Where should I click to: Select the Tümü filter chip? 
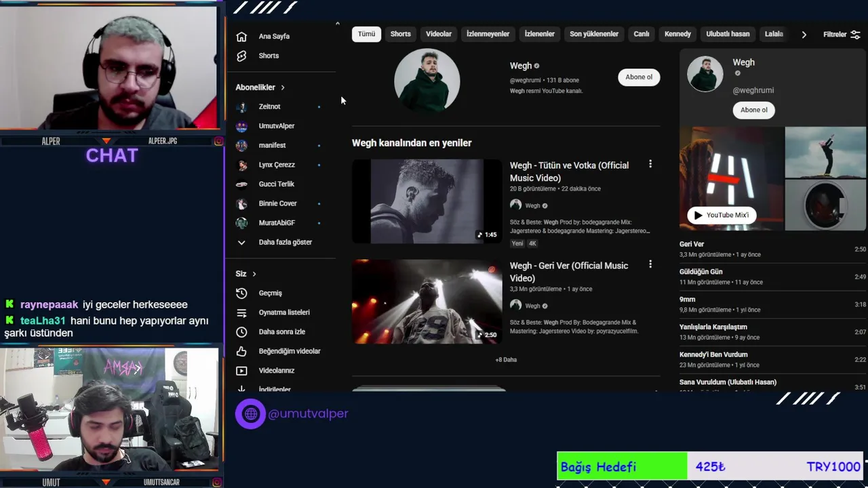coord(366,34)
